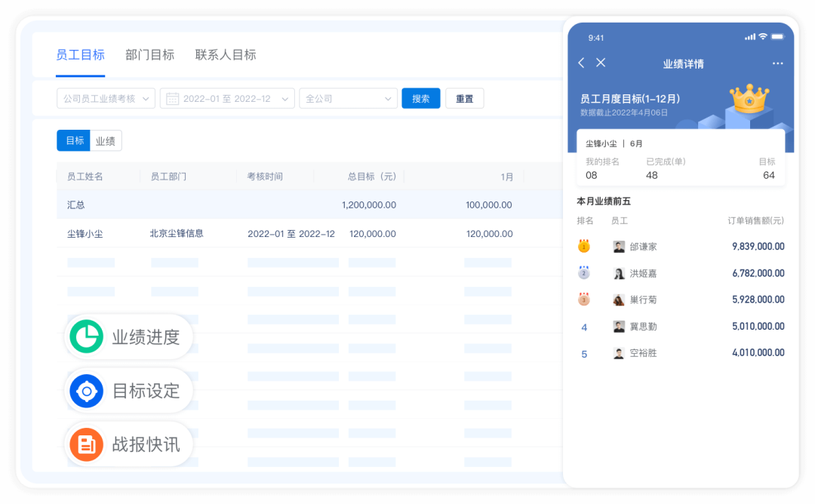Toggle to the 业绩 view
This screenshot has height=504, width=815.
(106, 141)
